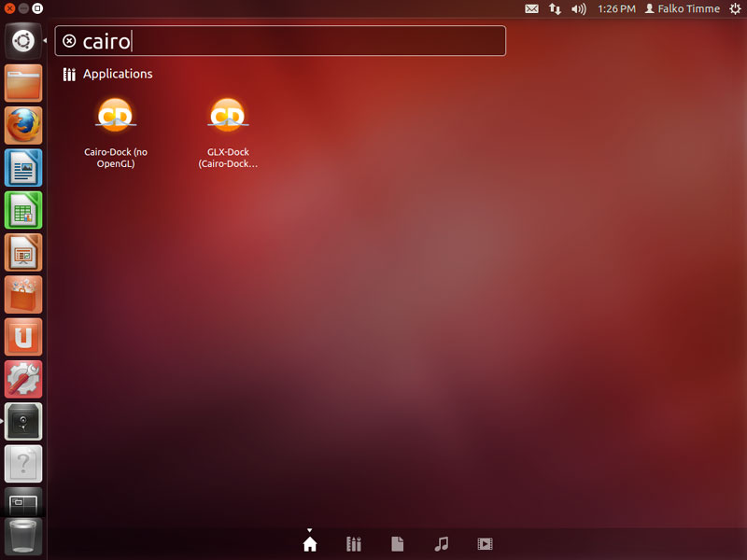
Task: Open System Settings from launcher
Action: (22, 380)
